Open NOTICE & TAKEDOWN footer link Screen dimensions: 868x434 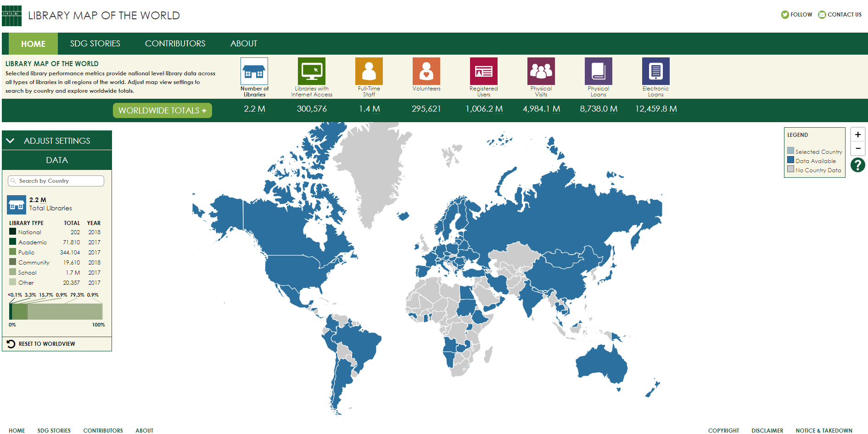coord(824,430)
